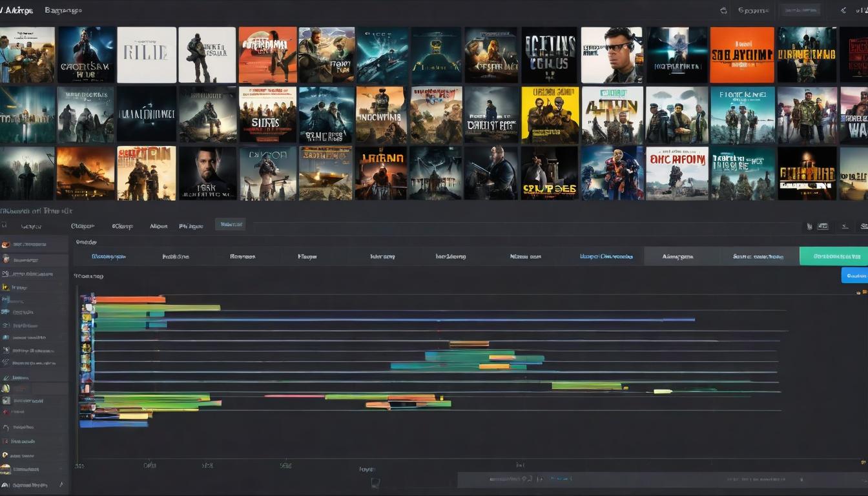Click the back arrow icon in the top-right corner
Image resolution: width=868 pixels, height=496 pixels.
(843, 10)
